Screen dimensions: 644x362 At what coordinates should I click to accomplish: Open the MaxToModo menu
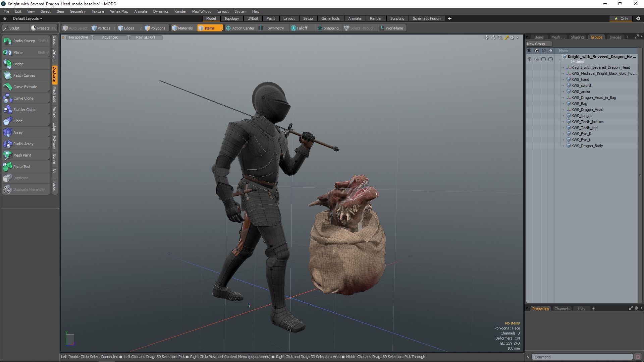[x=202, y=11]
